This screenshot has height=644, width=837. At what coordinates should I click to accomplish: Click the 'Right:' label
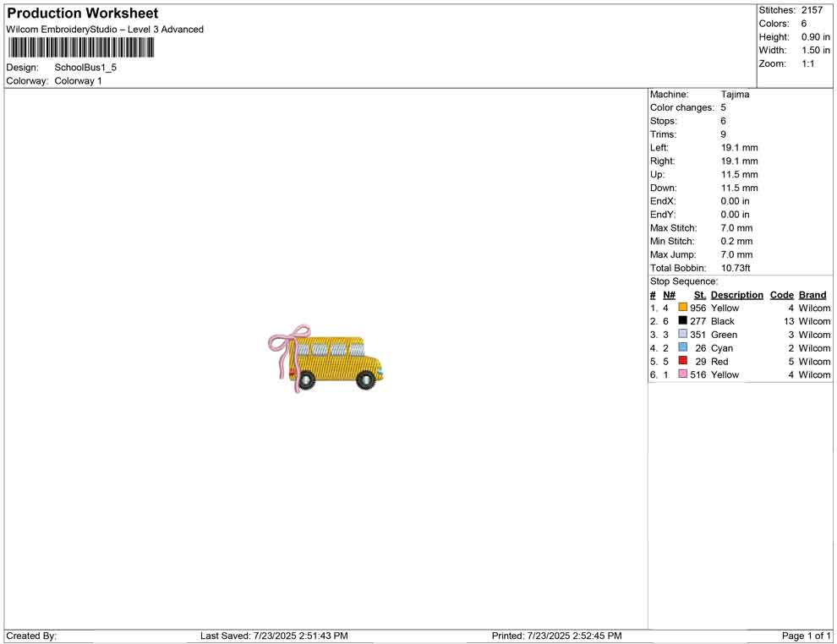(663, 161)
